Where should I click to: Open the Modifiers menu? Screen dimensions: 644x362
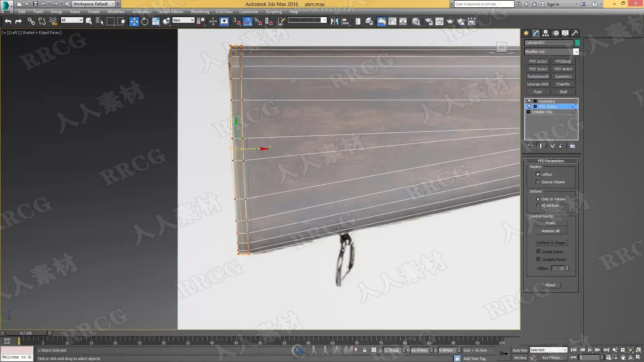click(x=116, y=12)
